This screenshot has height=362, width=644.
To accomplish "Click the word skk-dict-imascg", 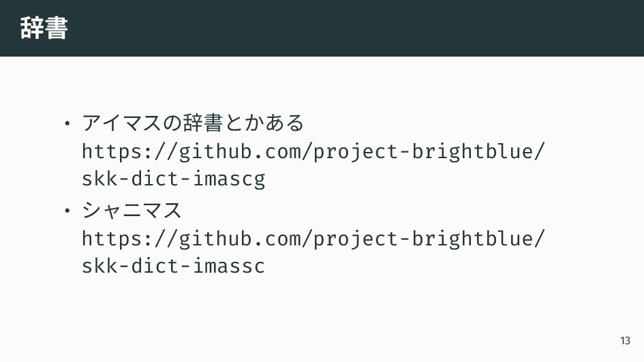I will click(173, 179).
